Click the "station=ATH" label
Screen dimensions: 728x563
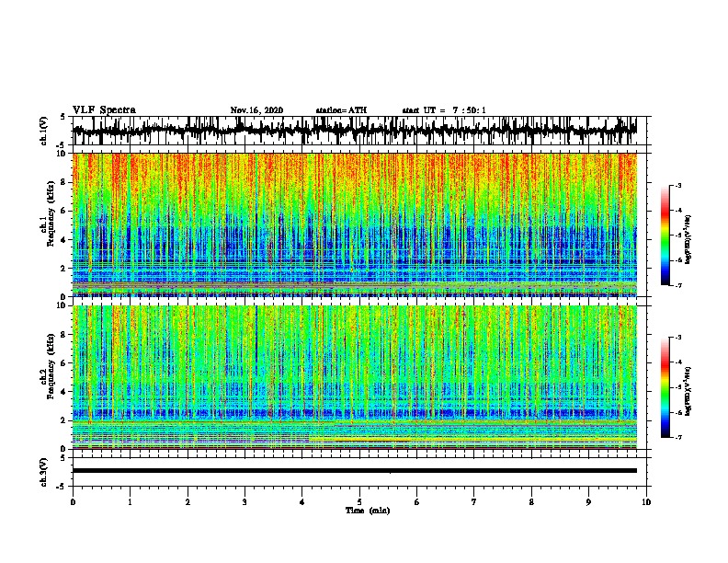coord(341,110)
